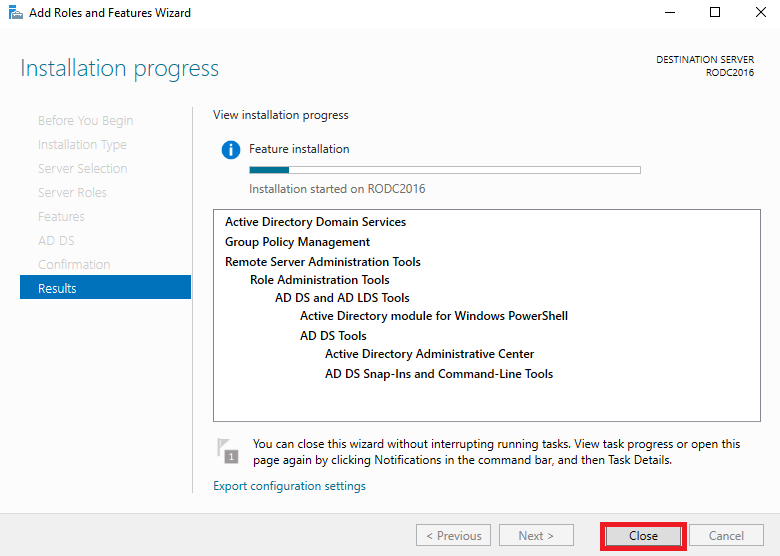Viewport: 780px width, 556px height.
Task: Click the View installation progress heading
Action: [x=281, y=115]
